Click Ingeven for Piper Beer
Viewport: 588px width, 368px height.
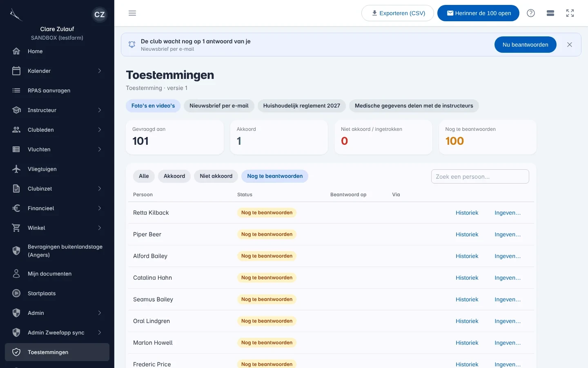pos(508,234)
